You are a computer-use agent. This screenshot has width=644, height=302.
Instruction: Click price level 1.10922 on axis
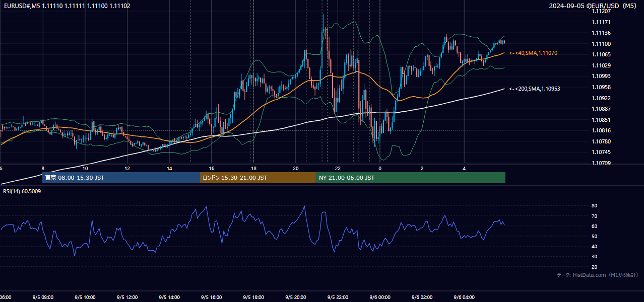point(601,98)
